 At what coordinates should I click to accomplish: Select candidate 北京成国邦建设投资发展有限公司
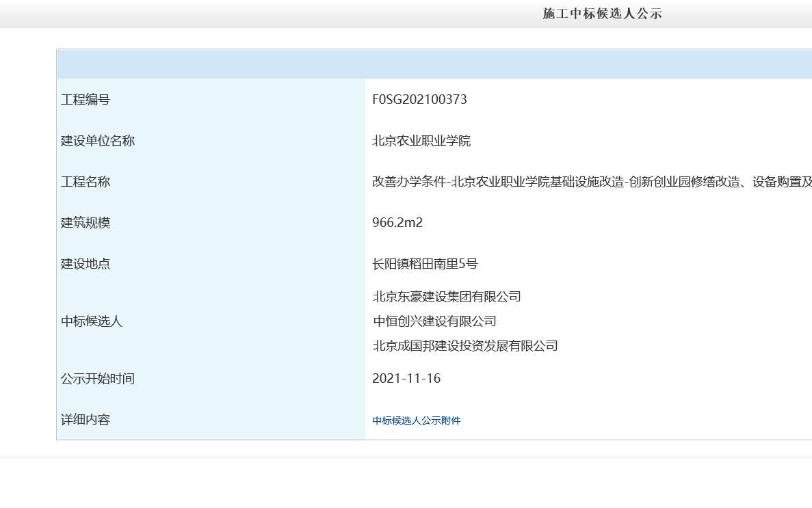coord(465,346)
